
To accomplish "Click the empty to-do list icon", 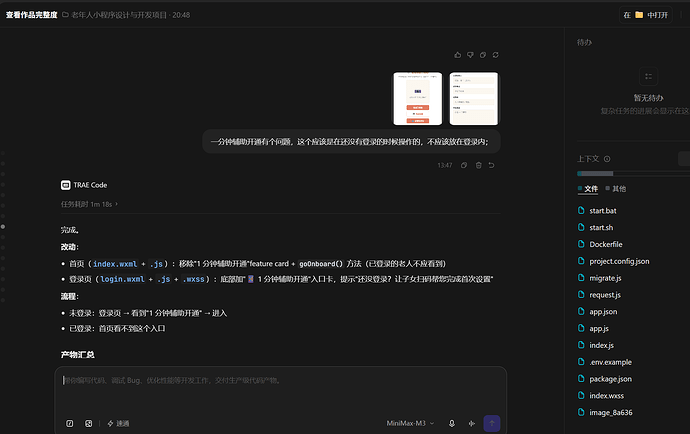I will pyautogui.click(x=648, y=77).
